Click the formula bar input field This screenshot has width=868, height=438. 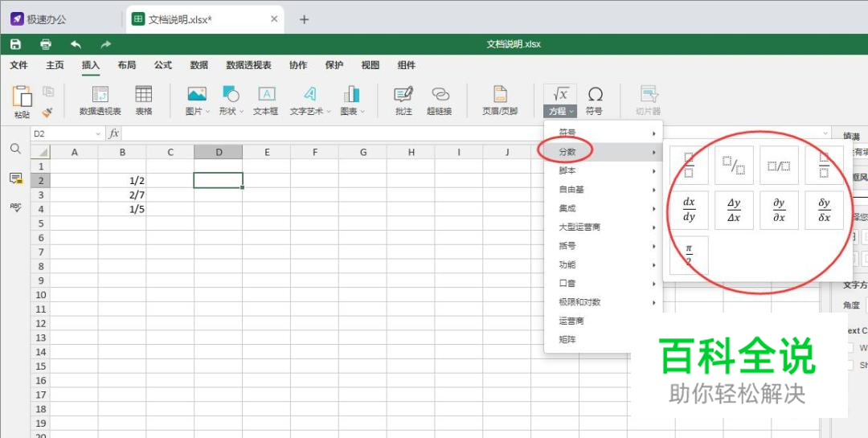[470, 133]
